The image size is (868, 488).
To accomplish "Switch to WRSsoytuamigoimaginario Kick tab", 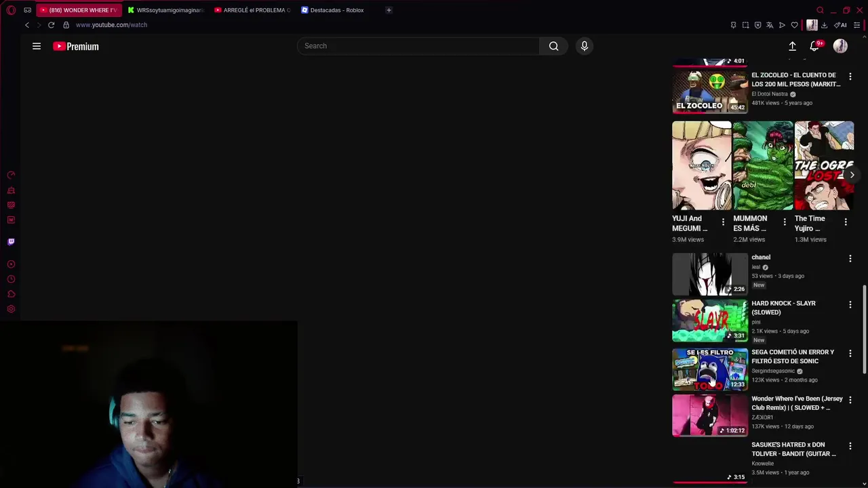I will coord(165,10).
